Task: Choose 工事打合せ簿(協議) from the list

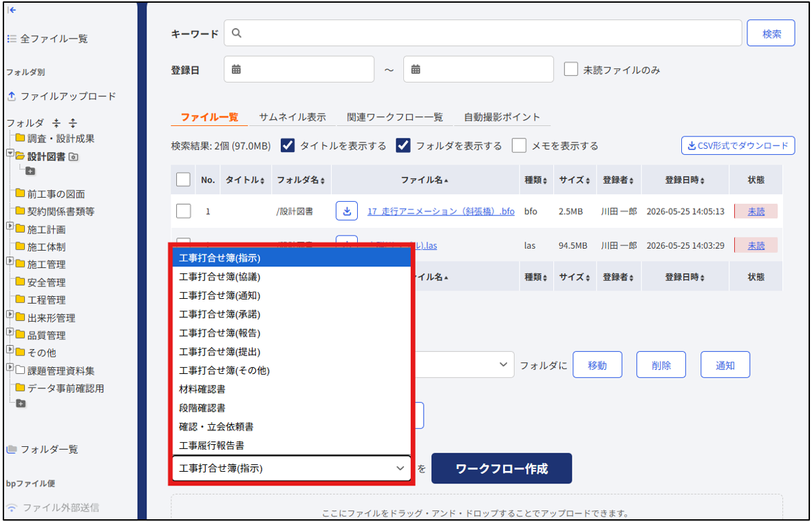Action: pyautogui.click(x=292, y=277)
